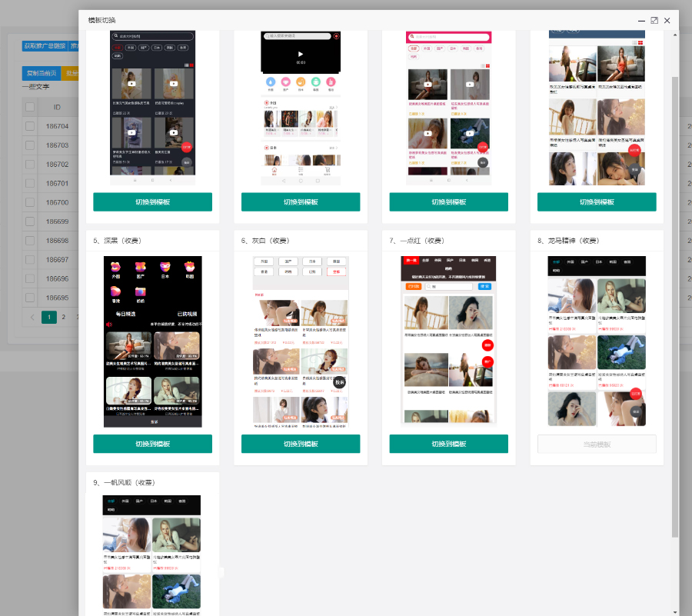Open the 一点红 template preview thumbnail

[x=448, y=340]
